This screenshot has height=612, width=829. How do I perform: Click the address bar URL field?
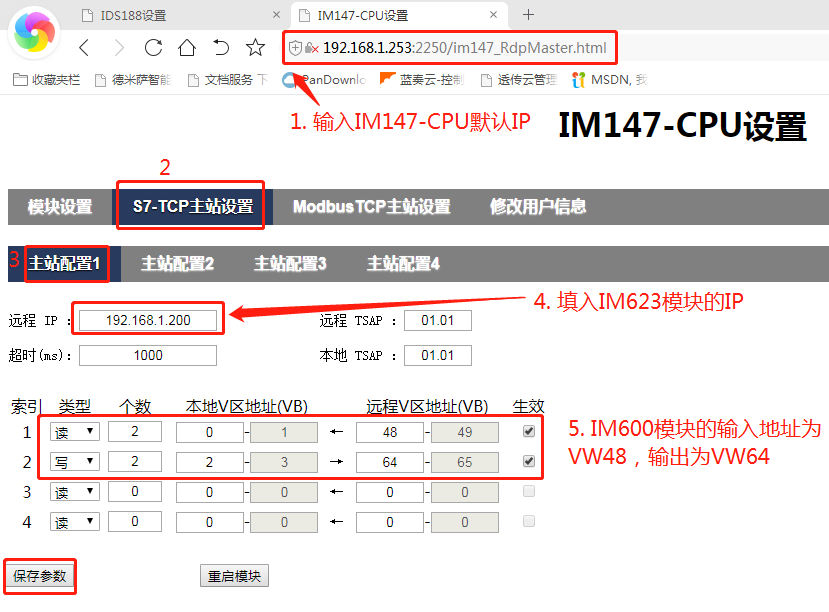click(464, 48)
